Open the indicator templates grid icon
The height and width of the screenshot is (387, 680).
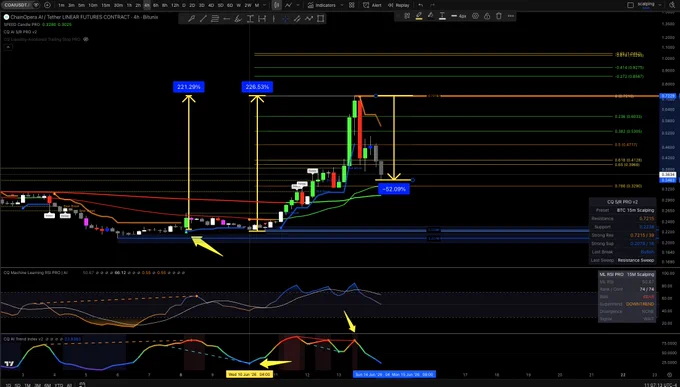click(x=351, y=5)
